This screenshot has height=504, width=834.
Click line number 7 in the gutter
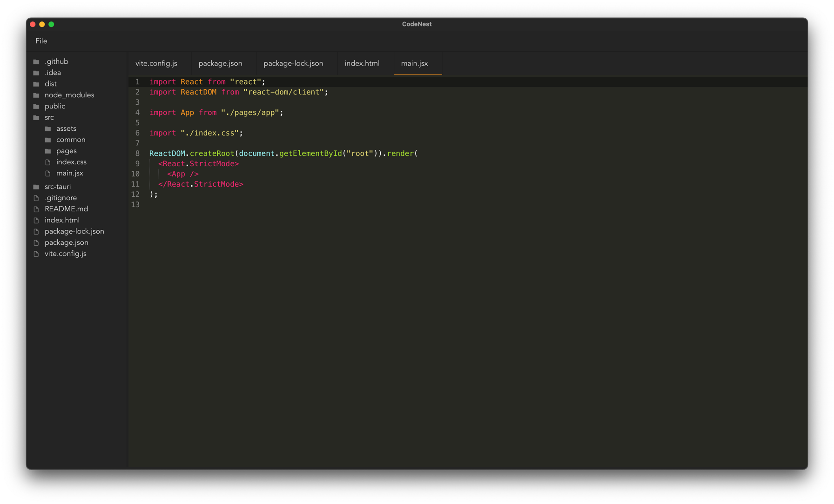(x=137, y=143)
